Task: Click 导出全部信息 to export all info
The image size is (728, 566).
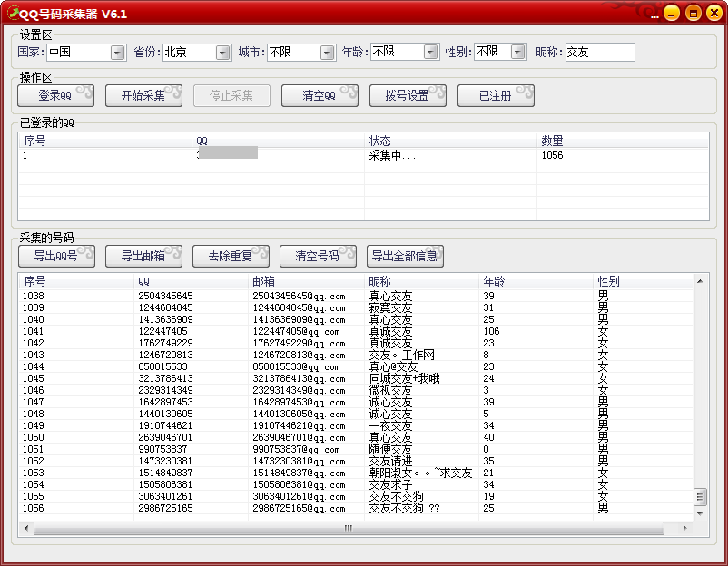Action: (405, 256)
